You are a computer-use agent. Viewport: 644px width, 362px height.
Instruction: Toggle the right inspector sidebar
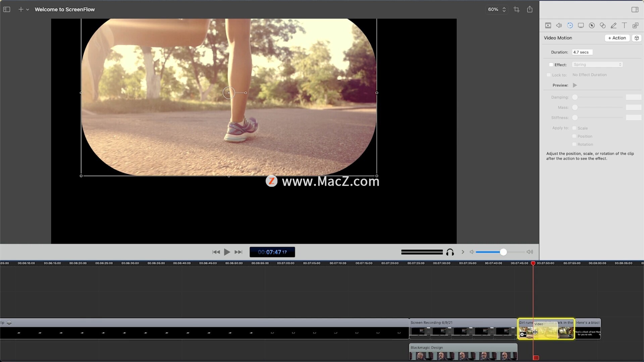coord(635,9)
